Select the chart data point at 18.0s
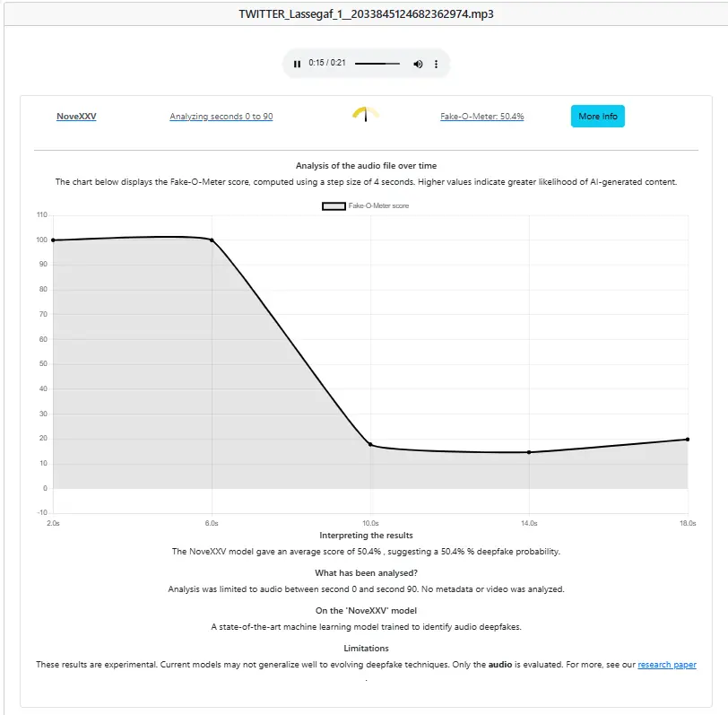Viewport: 728px width, 715px height. tap(688, 439)
